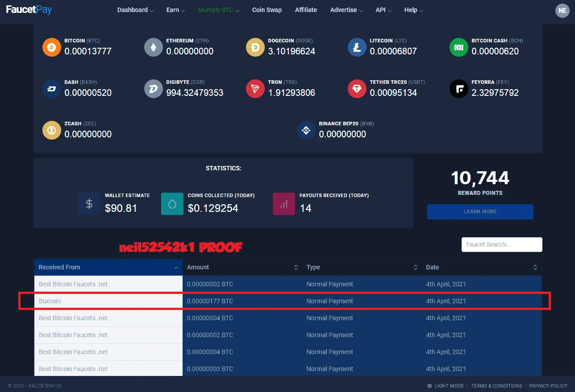
Task: Click the Learn More button
Action: pos(480,211)
